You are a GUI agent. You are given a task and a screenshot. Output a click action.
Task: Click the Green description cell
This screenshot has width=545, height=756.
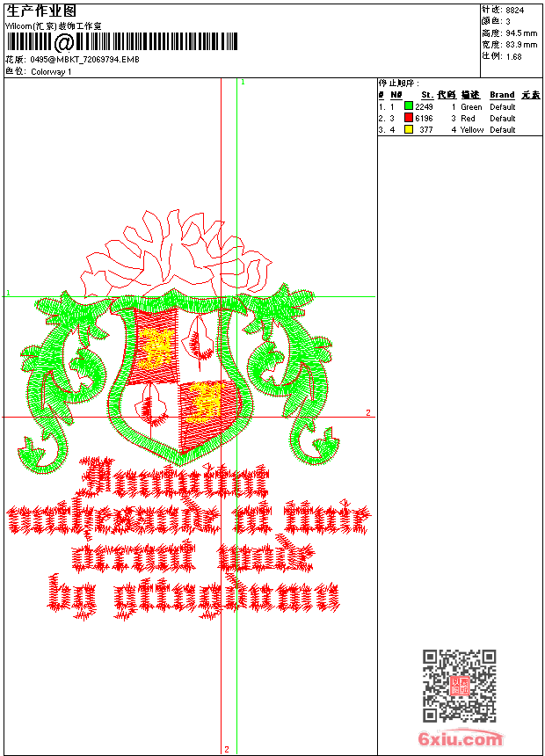471,107
